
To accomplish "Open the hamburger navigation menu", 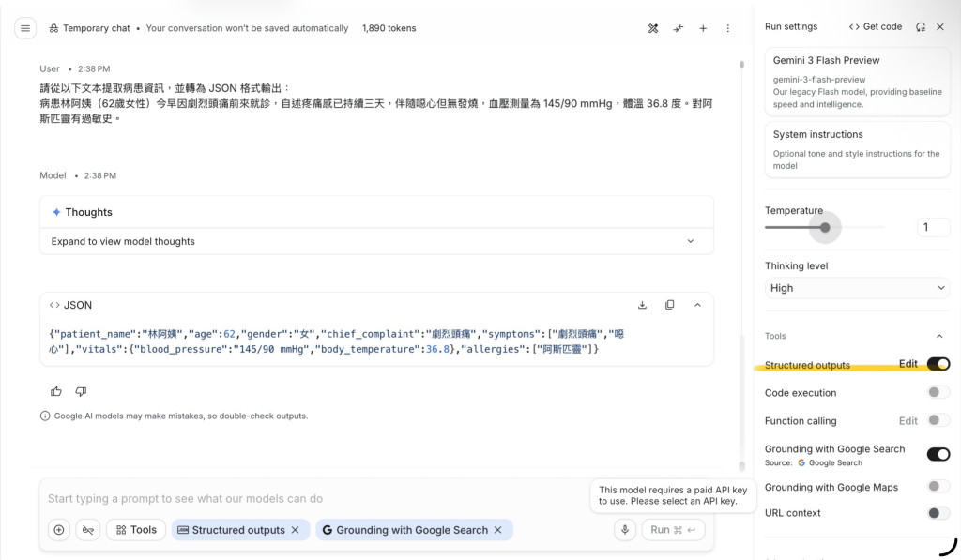I will [x=25, y=28].
